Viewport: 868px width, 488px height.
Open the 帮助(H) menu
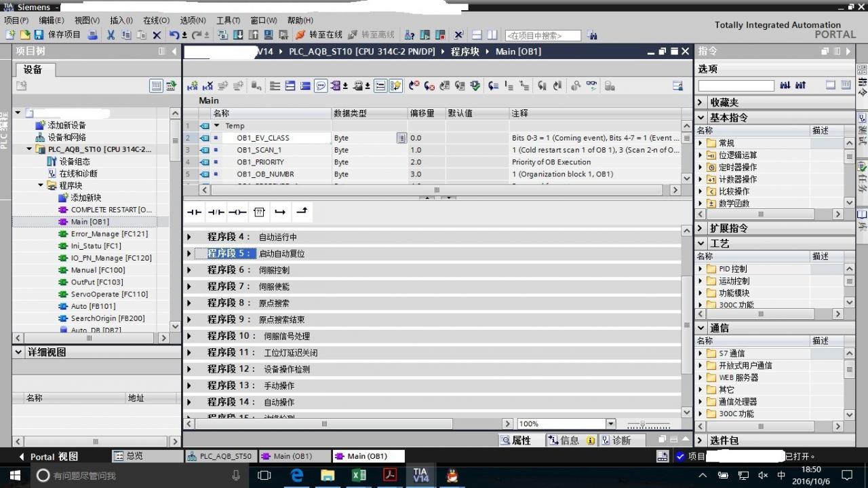pos(300,20)
